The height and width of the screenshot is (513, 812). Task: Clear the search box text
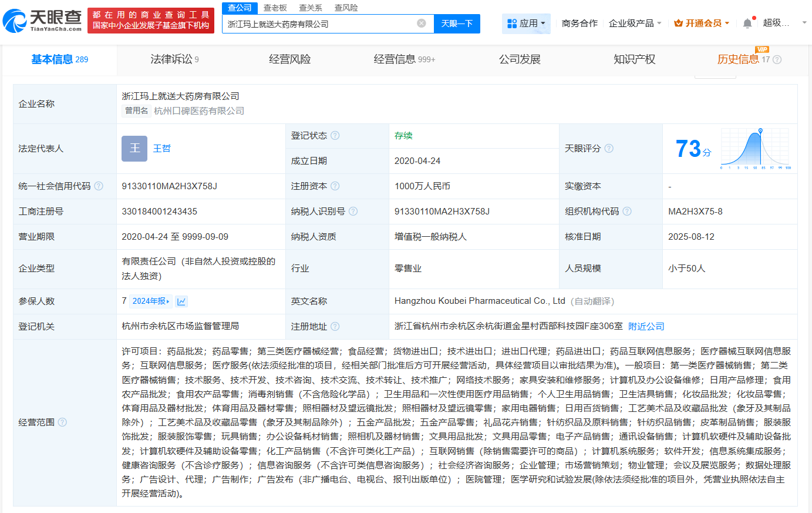click(x=421, y=24)
